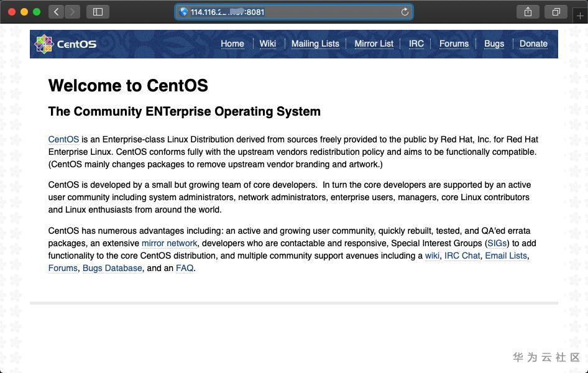588x373 pixels.
Task: Follow the wiki link in the paragraph
Action: pyautogui.click(x=432, y=256)
